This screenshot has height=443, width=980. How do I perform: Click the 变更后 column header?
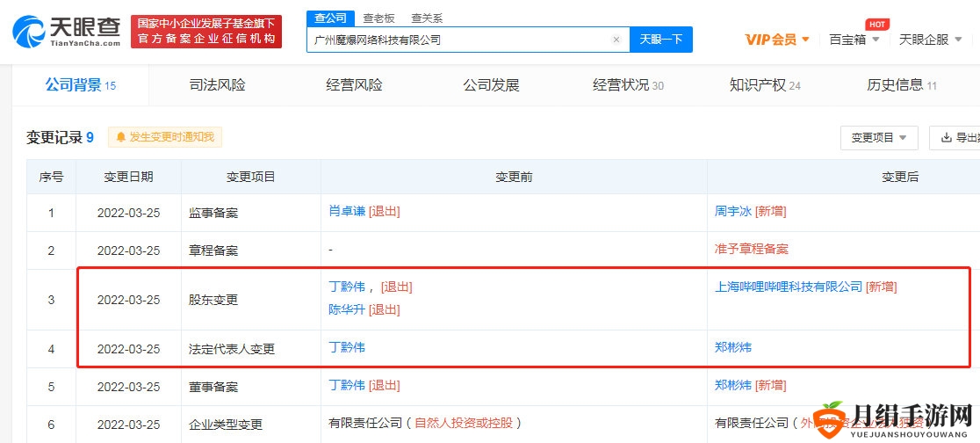[x=900, y=177]
